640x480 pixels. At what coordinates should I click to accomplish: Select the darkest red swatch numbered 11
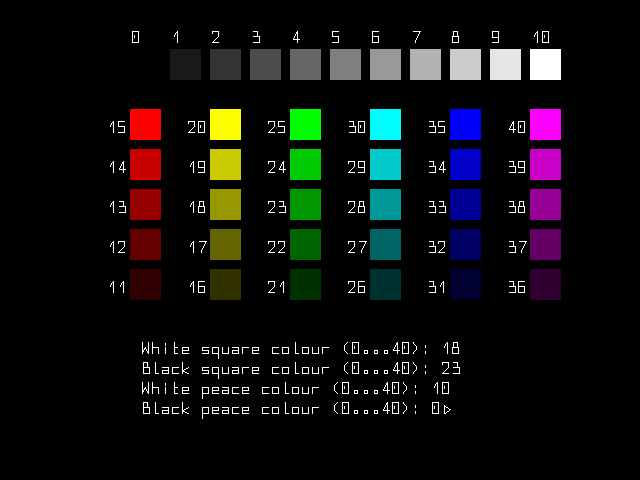[x=145, y=285]
